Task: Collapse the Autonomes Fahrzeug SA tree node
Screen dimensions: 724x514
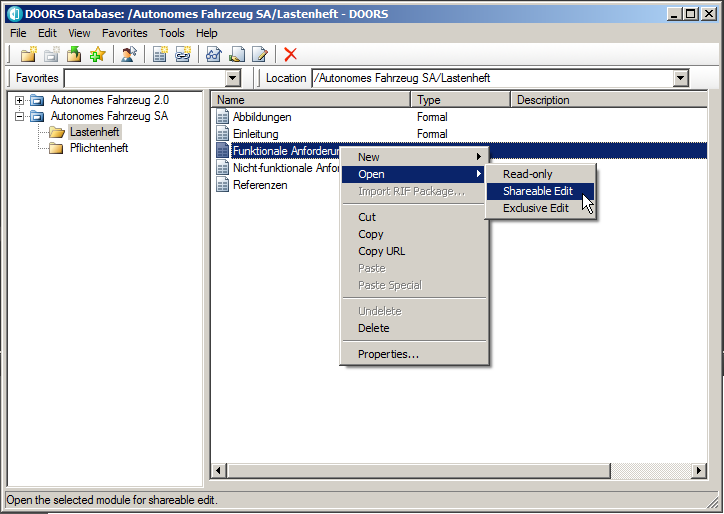Action: (20, 116)
